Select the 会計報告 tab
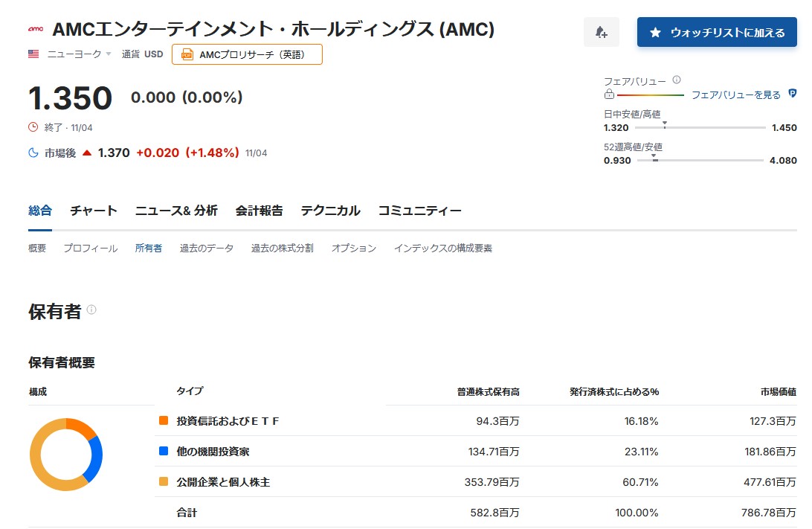The width and height of the screenshot is (812, 529). tap(259, 211)
